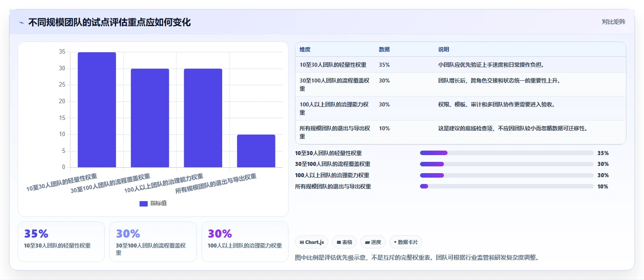Click the data card for 100人以上团队的治理能力权重
Screen dimensions: 644x280
tap(245, 242)
